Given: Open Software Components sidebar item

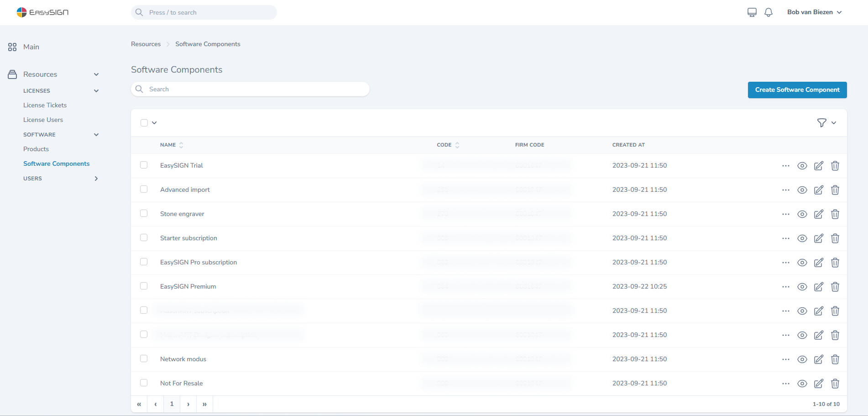Looking at the screenshot, I should pos(56,163).
